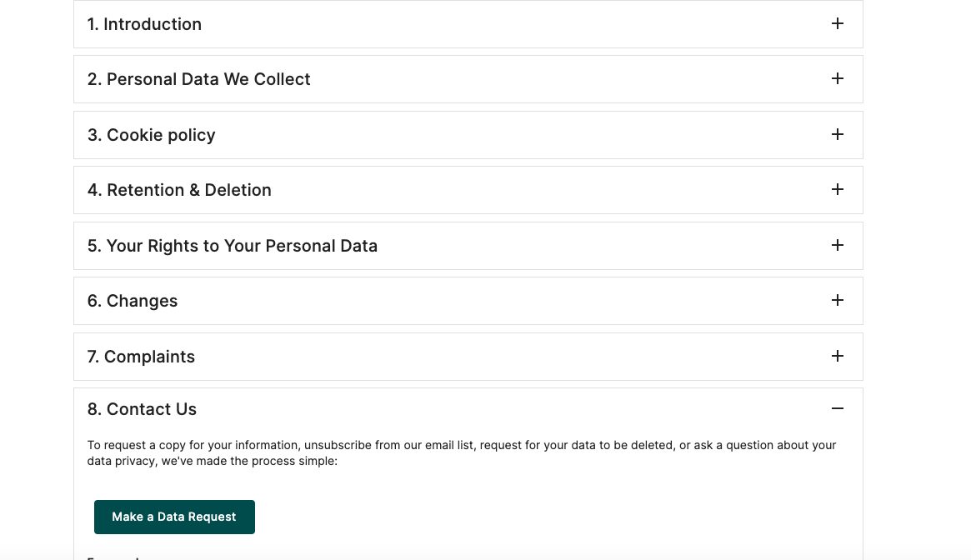
Task: Collapse Contact Us using the minus icon
Action: pyautogui.click(x=838, y=408)
